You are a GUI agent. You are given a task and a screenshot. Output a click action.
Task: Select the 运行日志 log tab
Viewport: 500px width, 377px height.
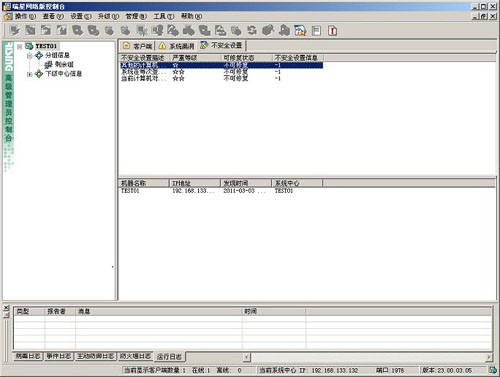pos(169,356)
